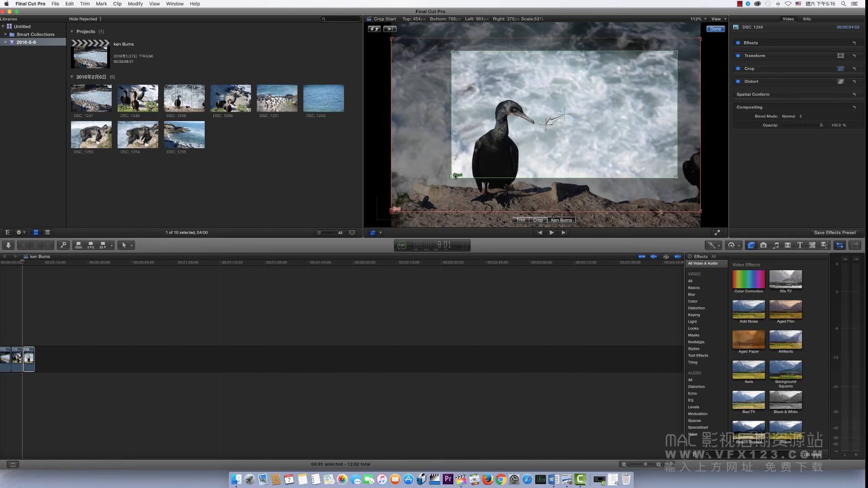Open the Hide Rejected filter popup

(85, 19)
